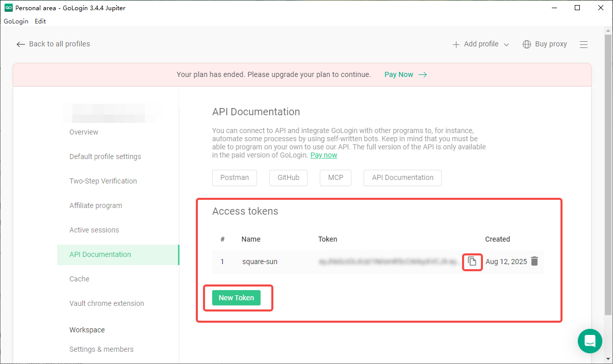Open the hamburger menu at top right
Viewport: 613px width, 364px height.
584,44
